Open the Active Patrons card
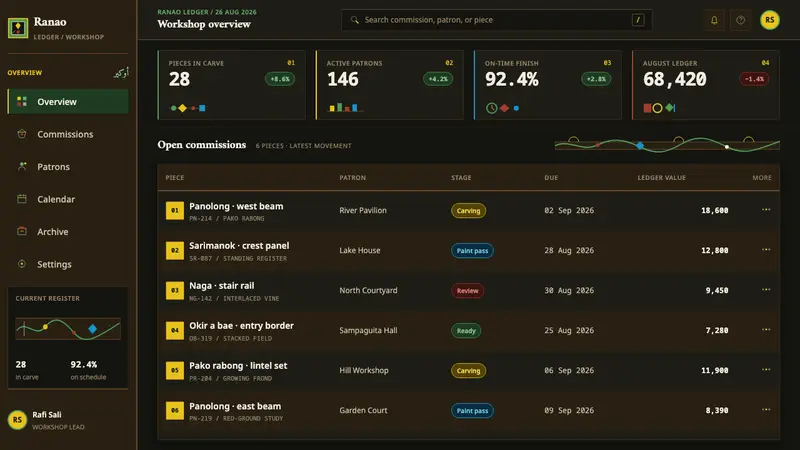The height and width of the screenshot is (450, 800). click(390, 85)
